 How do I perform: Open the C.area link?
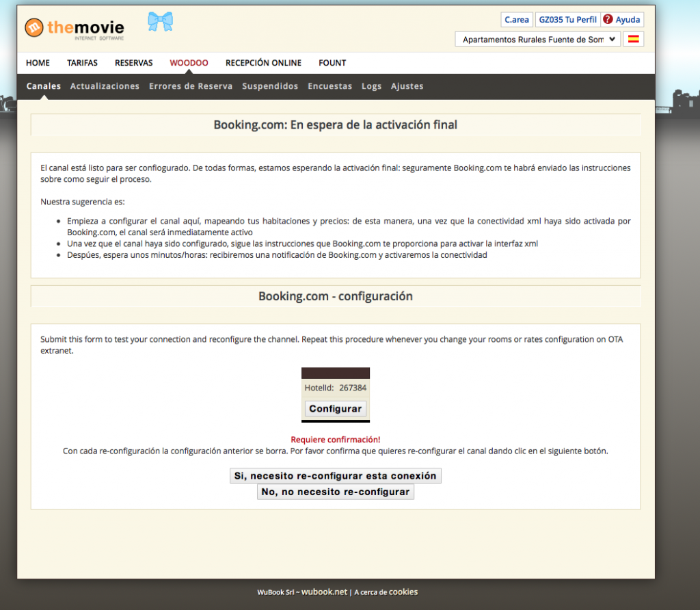point(517,20)
